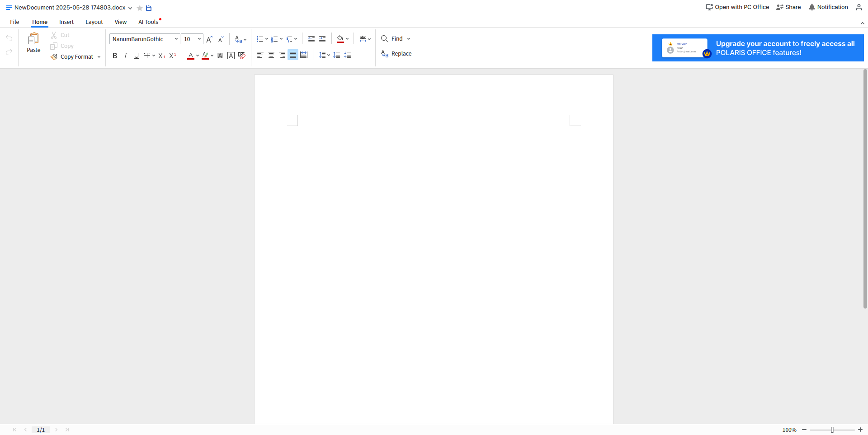Toggle italic formatting
The width and height of the screenshot is (868, 435).
126,56
